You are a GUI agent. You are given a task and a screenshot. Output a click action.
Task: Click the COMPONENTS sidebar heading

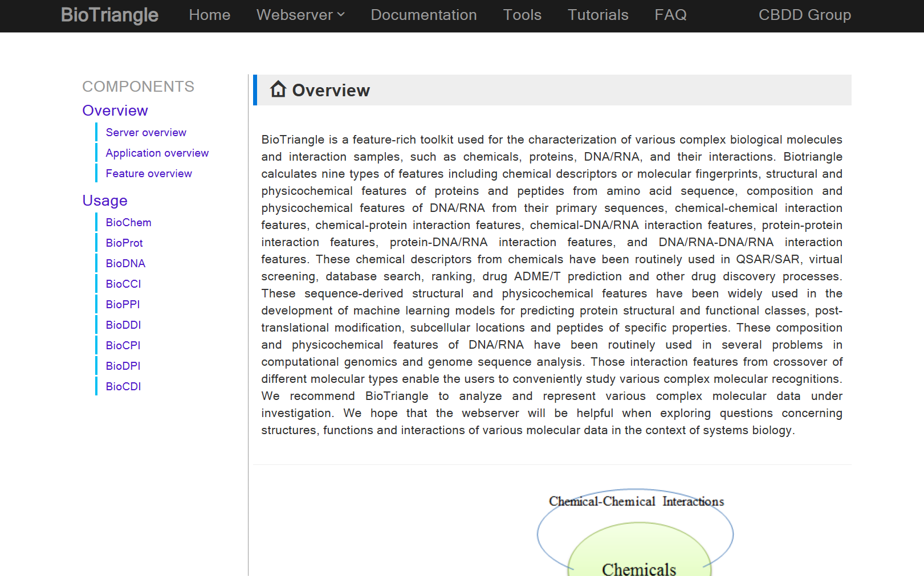click(138, 87)
